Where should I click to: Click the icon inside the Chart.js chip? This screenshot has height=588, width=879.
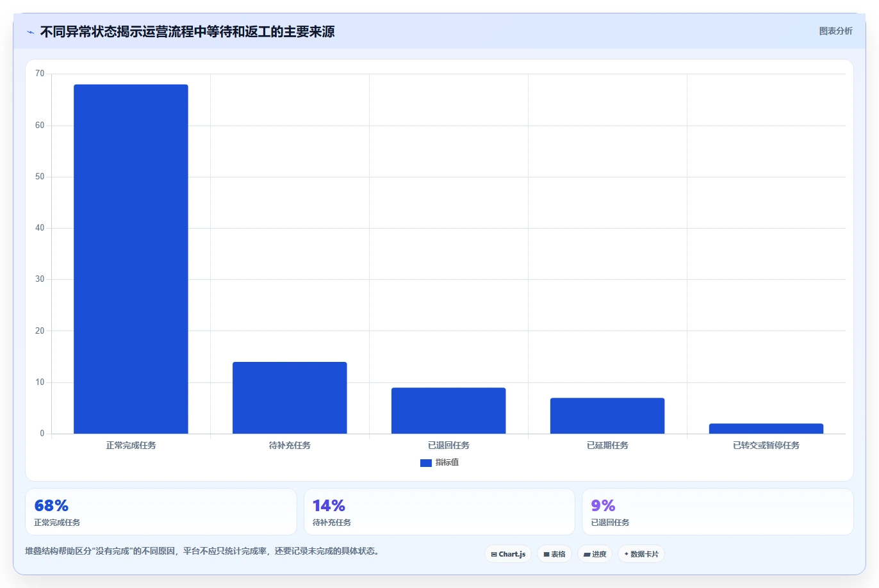(x=494, y=555)
